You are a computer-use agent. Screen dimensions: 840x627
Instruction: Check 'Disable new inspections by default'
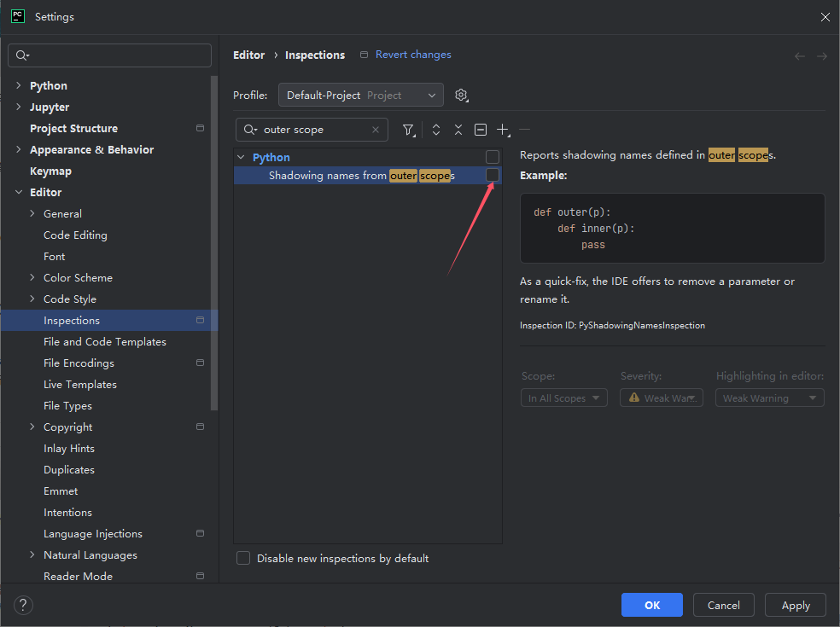243,558
